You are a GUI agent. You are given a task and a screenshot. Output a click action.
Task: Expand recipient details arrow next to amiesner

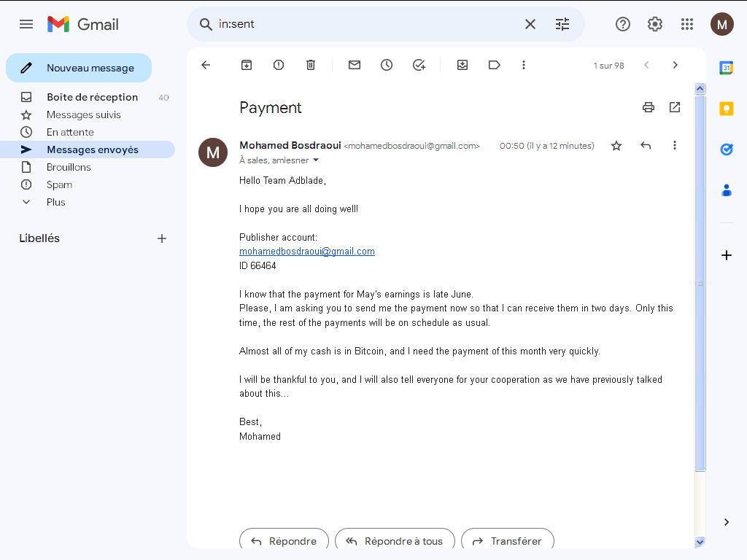(315, 160)
